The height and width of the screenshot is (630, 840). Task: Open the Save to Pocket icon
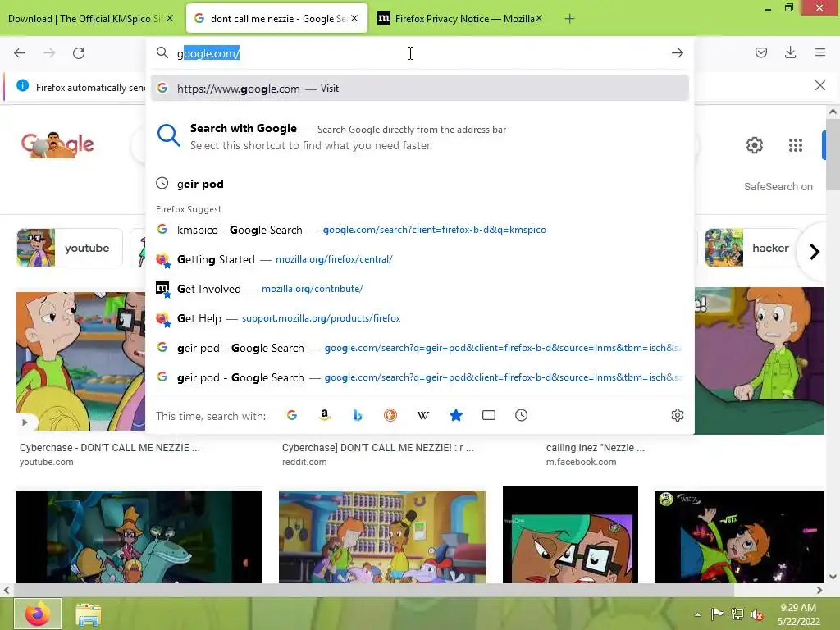760,52
